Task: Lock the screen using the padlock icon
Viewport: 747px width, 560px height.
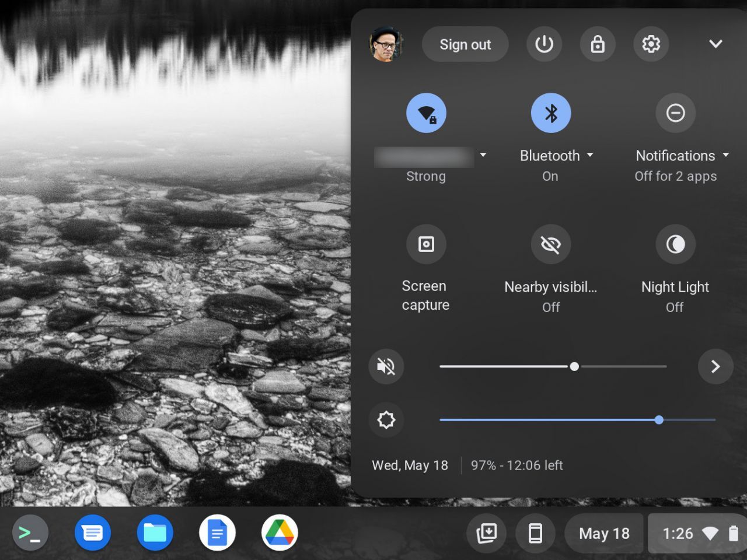Action: pos(597,44)
